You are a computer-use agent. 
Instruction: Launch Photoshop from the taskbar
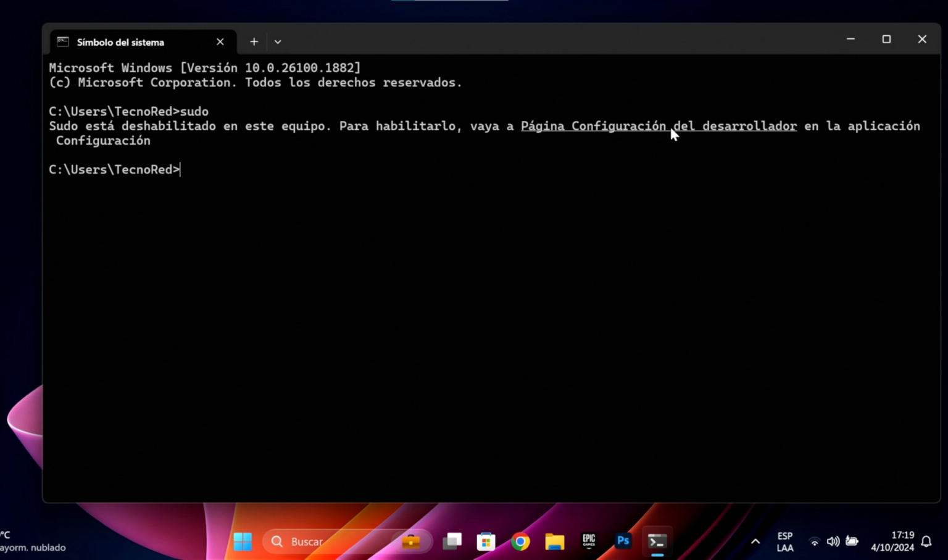point(623,541)
